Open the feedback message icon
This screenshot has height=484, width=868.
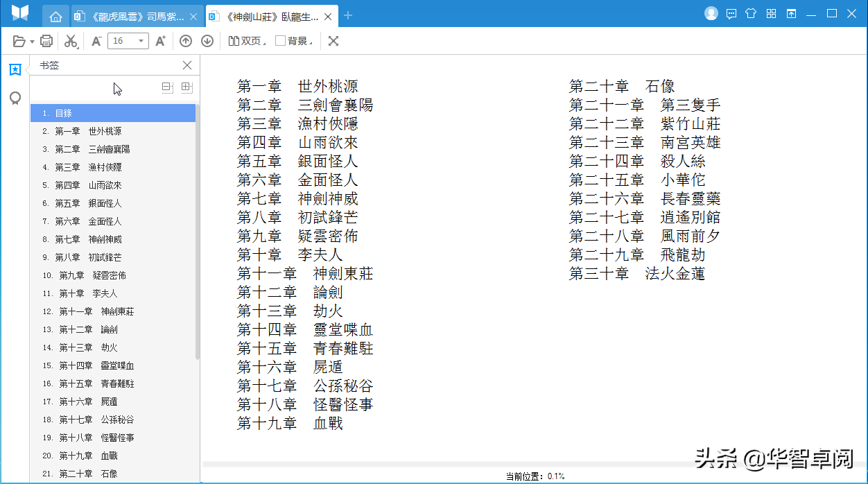731,13
